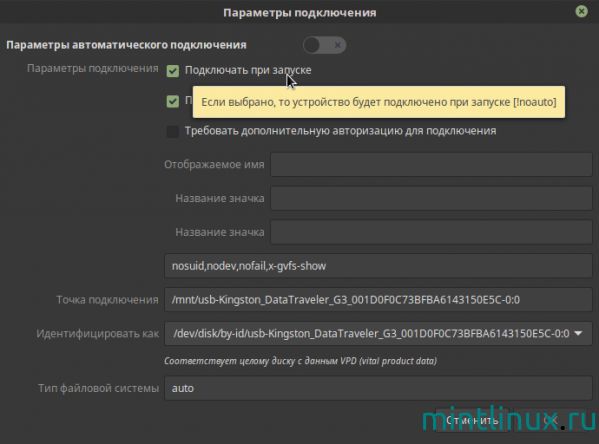Click the Отменить button
The height and width of the screenshot is (444, 599).
472,420
